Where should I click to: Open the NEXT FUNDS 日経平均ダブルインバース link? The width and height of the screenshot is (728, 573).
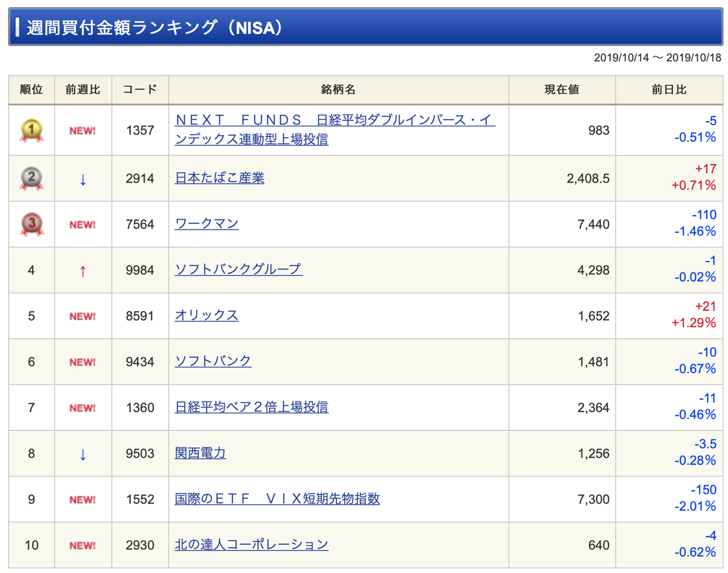click(335, 130)
